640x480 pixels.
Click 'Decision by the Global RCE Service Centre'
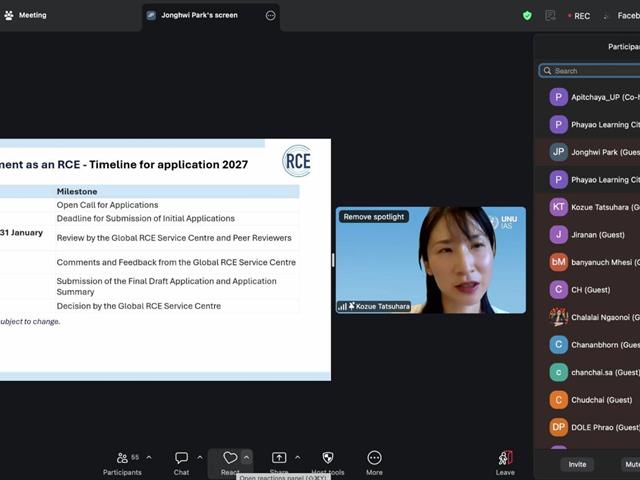(x=139, y=306)
